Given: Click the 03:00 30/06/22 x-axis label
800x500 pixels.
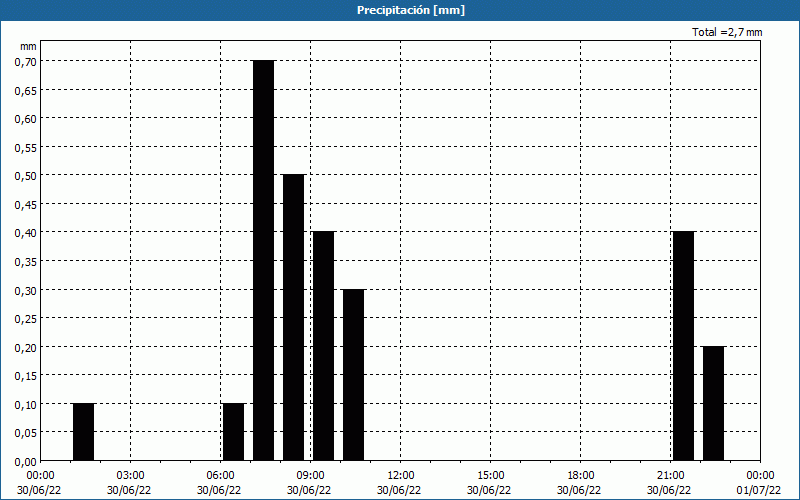Looking at the screenshot, I should pyautogui.click(x=129, y=483).
